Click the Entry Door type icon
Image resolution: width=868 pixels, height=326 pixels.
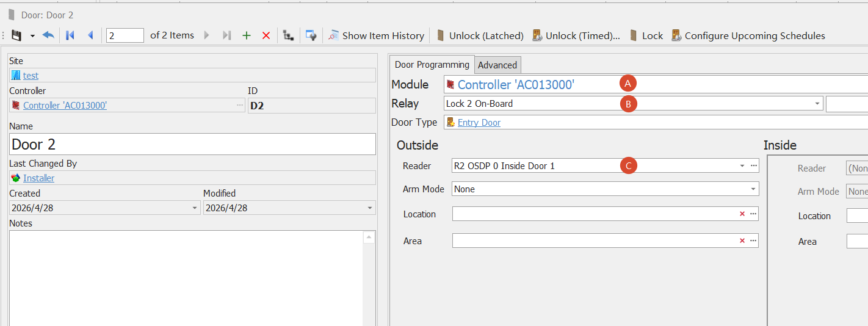click(450, 122)
